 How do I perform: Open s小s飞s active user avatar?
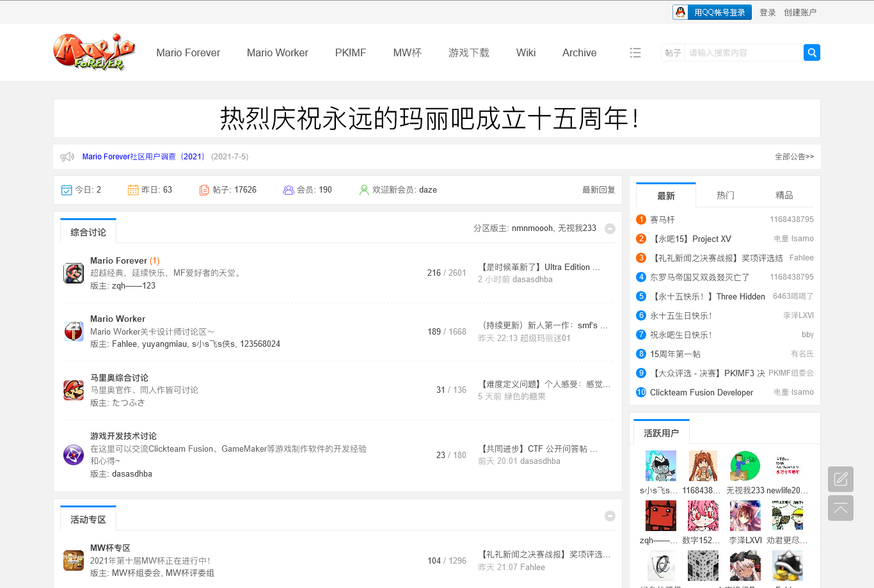tap(661, 466)
